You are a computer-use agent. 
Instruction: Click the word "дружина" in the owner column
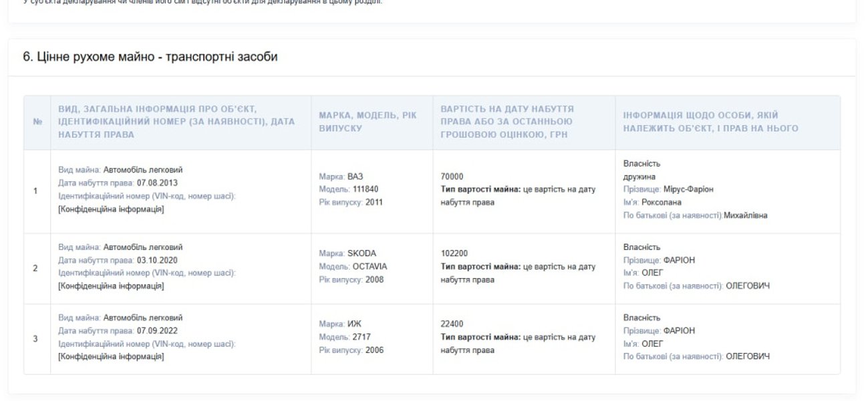coord(637,176)
